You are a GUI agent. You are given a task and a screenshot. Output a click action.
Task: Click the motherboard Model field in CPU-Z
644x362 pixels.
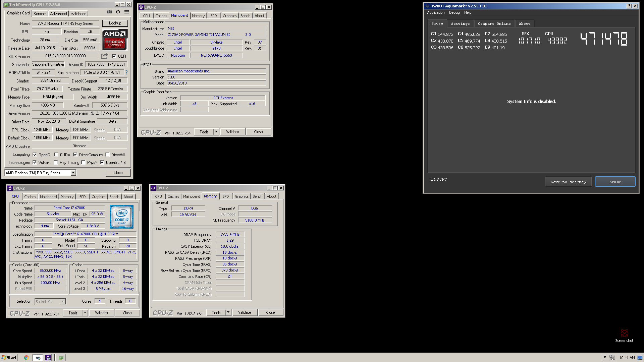(x=199, y=35)
